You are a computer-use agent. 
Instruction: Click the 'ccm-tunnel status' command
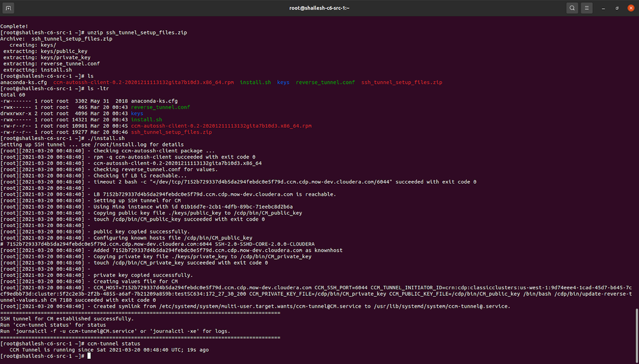click(x=114, y=344)
